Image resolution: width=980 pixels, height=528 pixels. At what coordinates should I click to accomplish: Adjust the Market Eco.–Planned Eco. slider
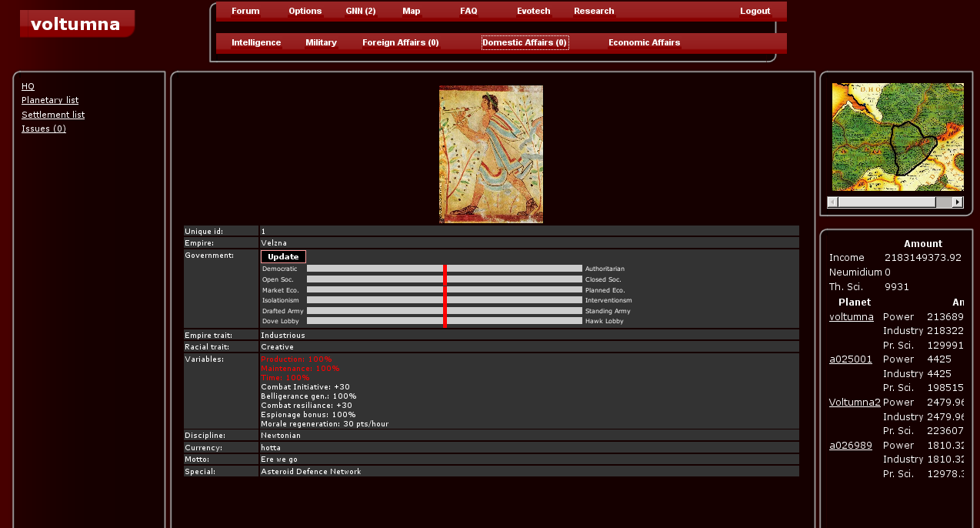(x=445, y=289)
